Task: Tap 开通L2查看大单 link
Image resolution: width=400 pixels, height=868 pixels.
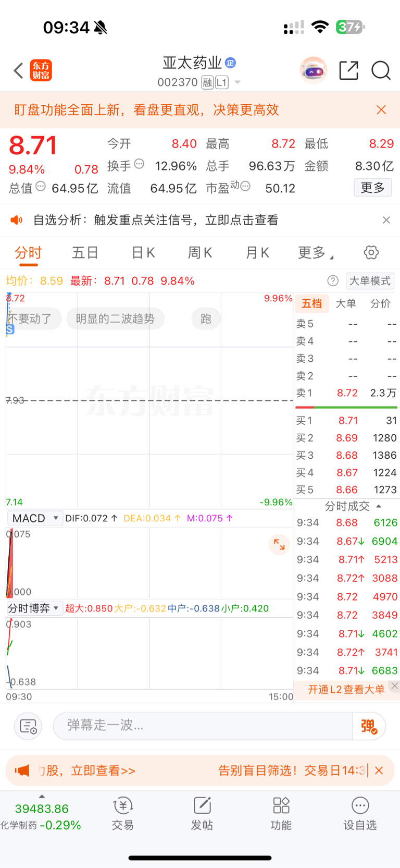Action: click(x=346, y=690)
